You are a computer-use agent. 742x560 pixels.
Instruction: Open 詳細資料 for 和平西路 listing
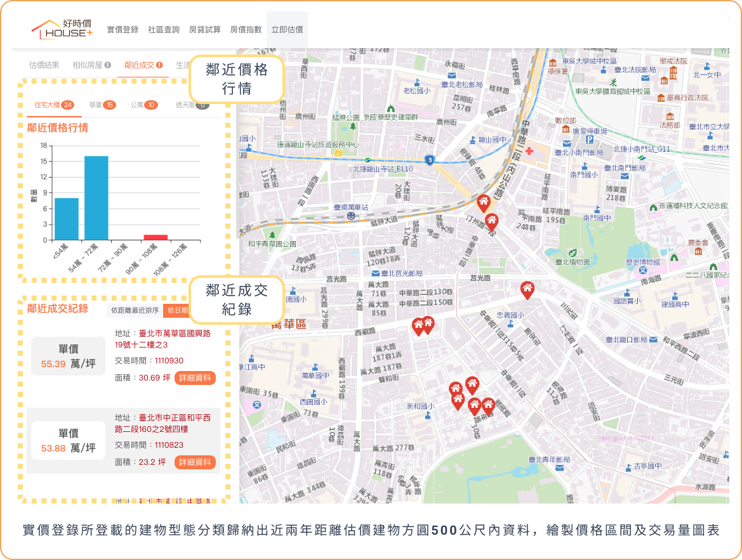click(x=195, y=462)
